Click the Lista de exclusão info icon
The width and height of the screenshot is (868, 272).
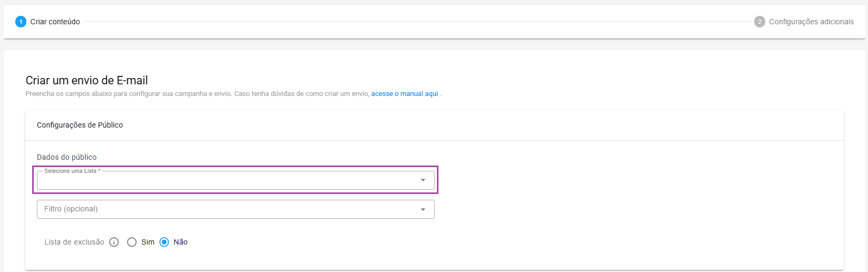114,242
